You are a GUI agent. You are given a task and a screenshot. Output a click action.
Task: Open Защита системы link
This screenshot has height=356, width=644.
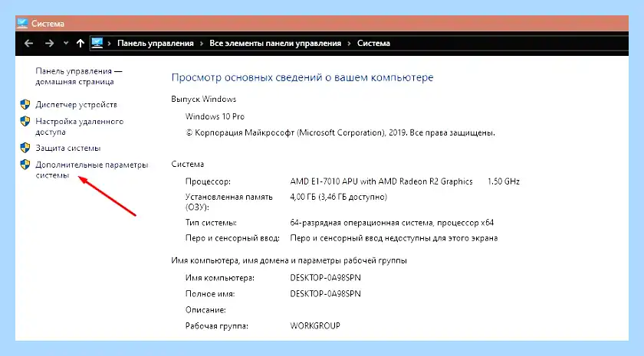67,148
